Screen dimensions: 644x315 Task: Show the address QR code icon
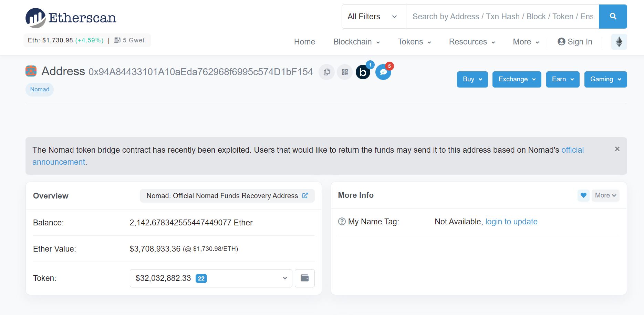345,72
